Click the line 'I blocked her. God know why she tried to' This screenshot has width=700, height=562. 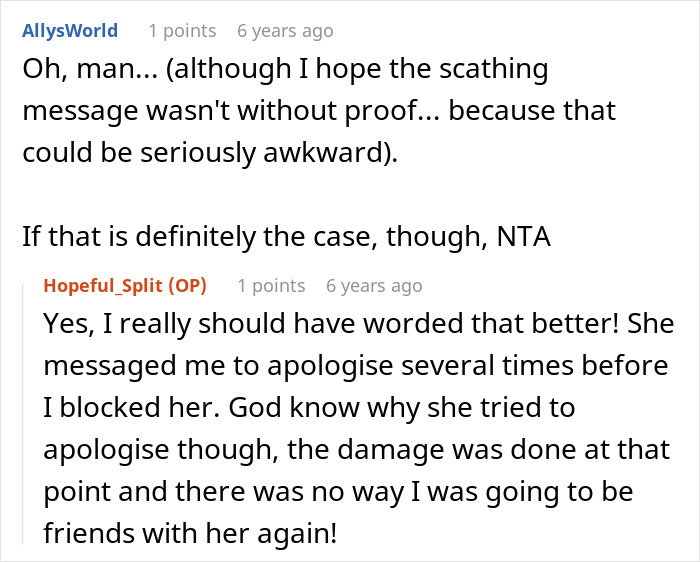[309, 407]
